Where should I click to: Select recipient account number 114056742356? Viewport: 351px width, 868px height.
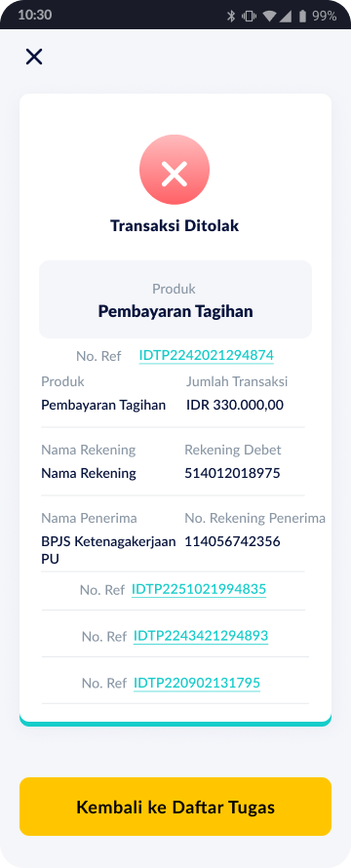232,541
